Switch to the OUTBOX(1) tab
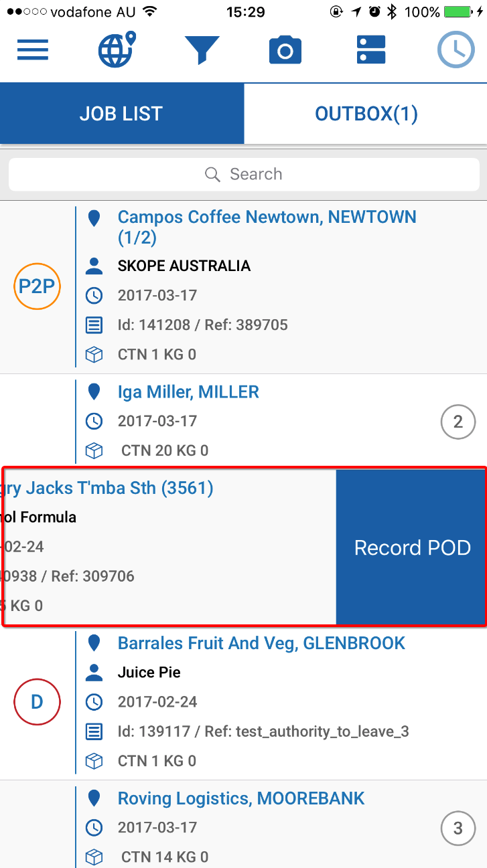 tap(366, 114)
